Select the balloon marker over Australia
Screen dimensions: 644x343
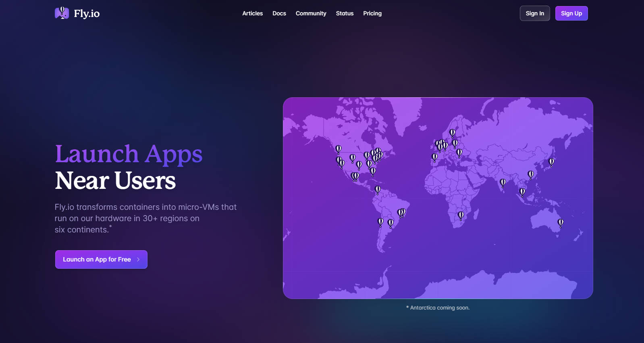point(560,222)
